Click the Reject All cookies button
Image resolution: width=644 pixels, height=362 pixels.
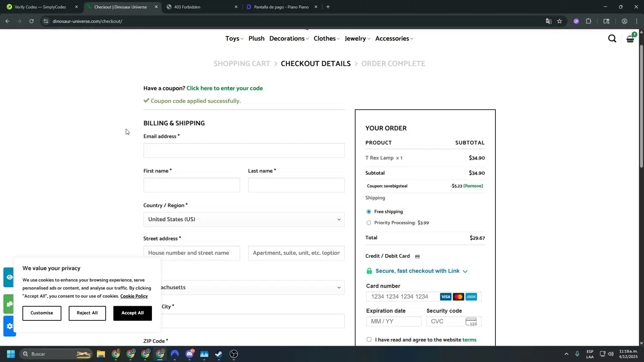[x=87, y=313]
